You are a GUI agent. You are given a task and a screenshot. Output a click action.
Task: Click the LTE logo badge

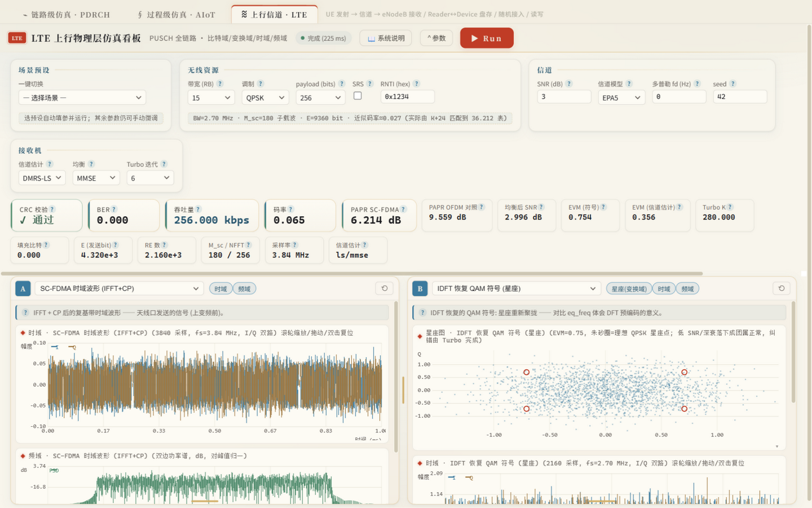17,38
